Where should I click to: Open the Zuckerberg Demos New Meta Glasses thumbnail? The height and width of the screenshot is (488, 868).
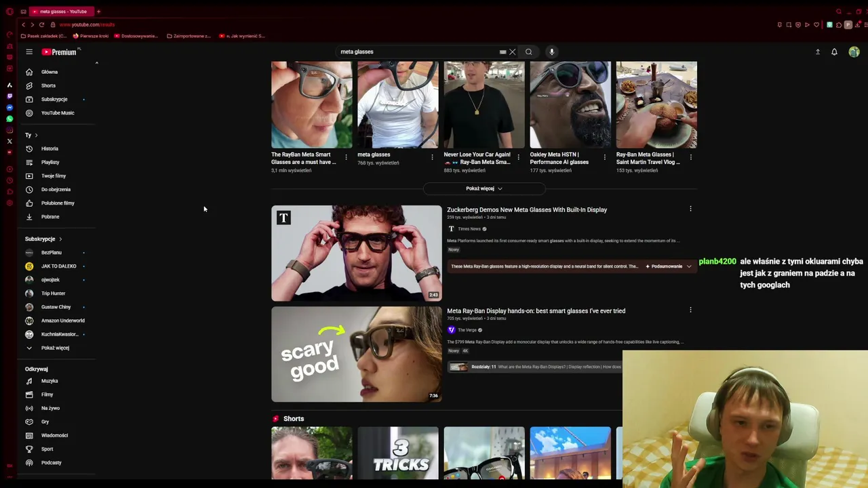click(x=357, y=253)
